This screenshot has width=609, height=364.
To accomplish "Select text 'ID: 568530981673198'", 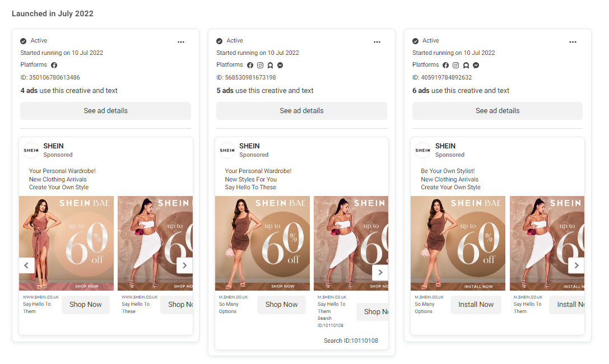I will point(247,78).
